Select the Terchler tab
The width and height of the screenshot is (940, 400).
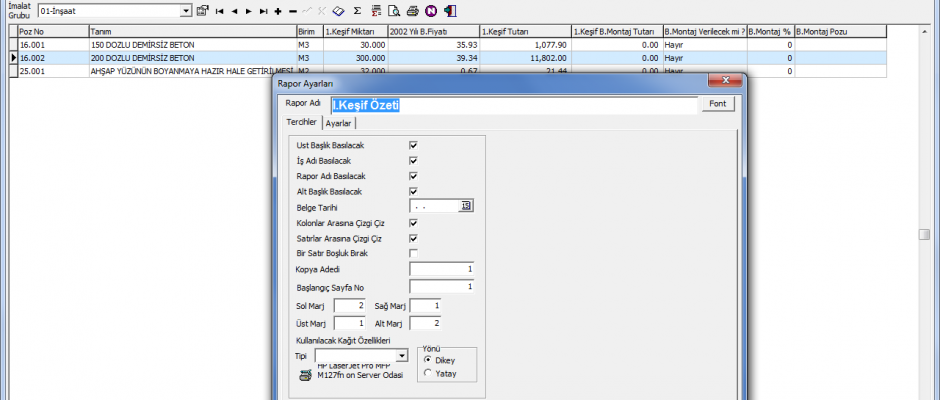coord(302,122)
